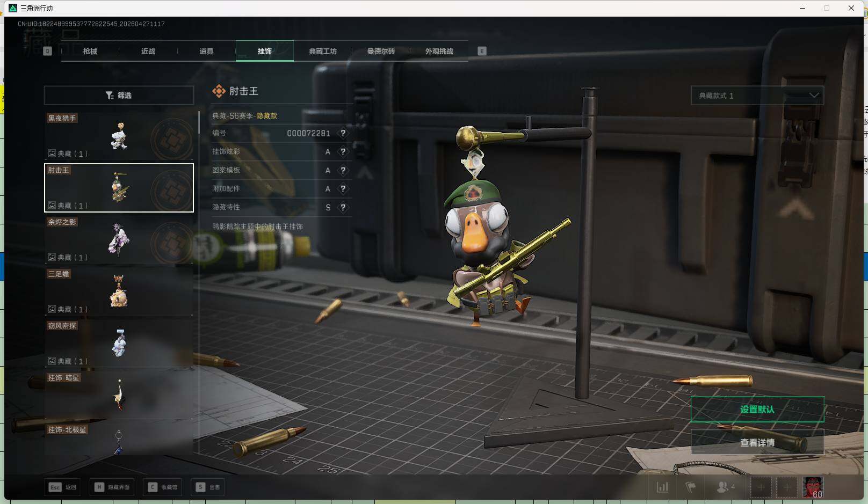Screen dimensions: 868x504
Task: Open the 典藏工坊 tab
Action: [323, 51]
